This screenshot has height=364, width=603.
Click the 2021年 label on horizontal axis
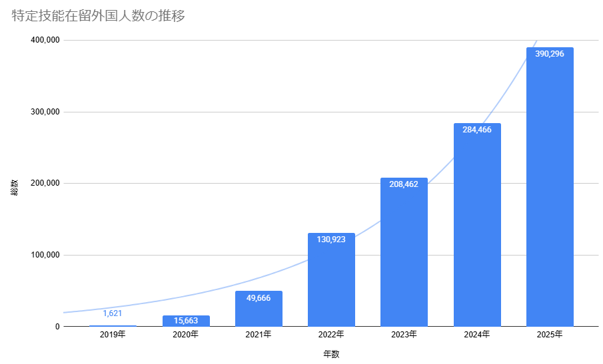259,335
